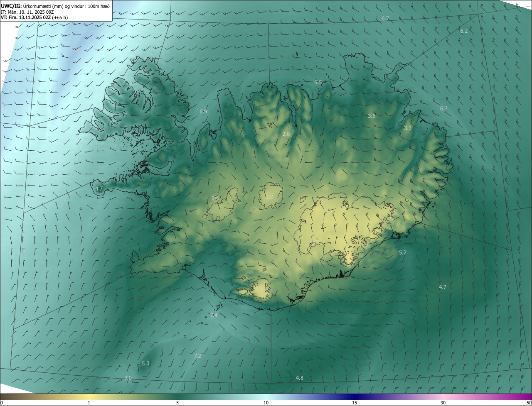This screenshot has width=532, height=406.
Task: Click the 1 tick label on the color scale
Action: (89, 403)
